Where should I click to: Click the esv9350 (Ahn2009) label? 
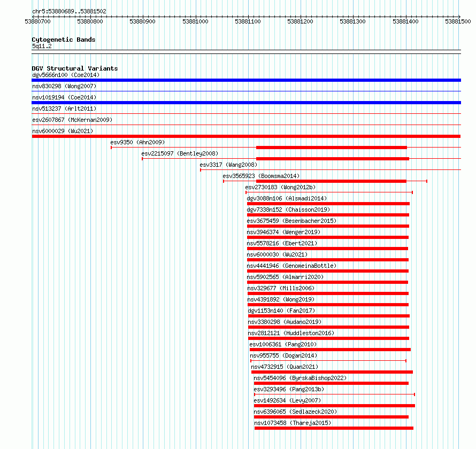(x=137, y=142)
